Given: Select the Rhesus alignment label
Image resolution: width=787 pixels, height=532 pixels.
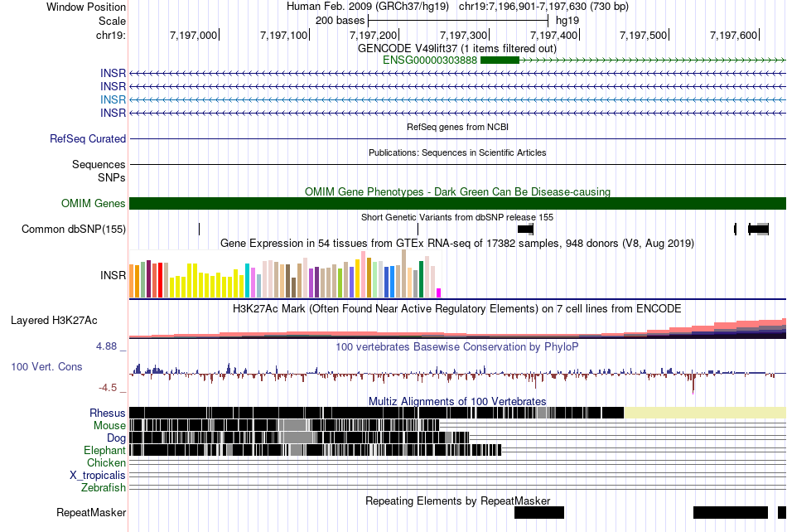Looking at the screenshot, I should click(x=108, y=413).
